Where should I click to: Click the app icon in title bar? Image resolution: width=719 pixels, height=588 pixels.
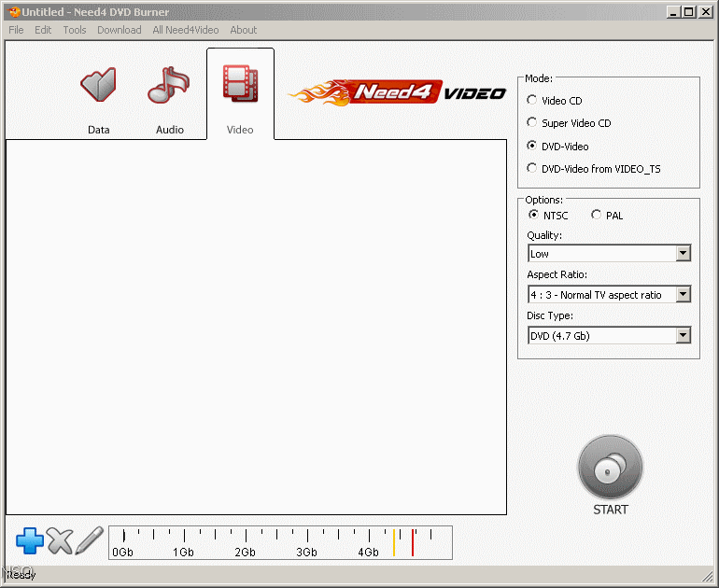pos(14,12)
